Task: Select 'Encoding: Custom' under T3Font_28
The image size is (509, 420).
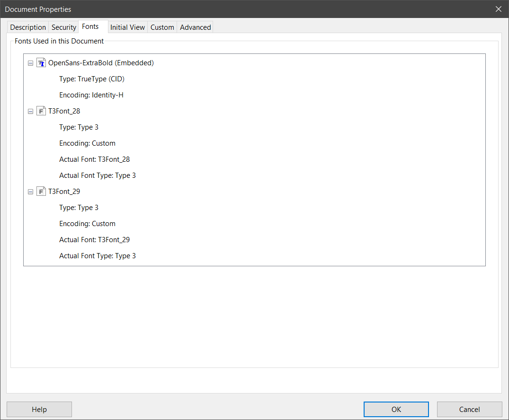Action: 87,143
